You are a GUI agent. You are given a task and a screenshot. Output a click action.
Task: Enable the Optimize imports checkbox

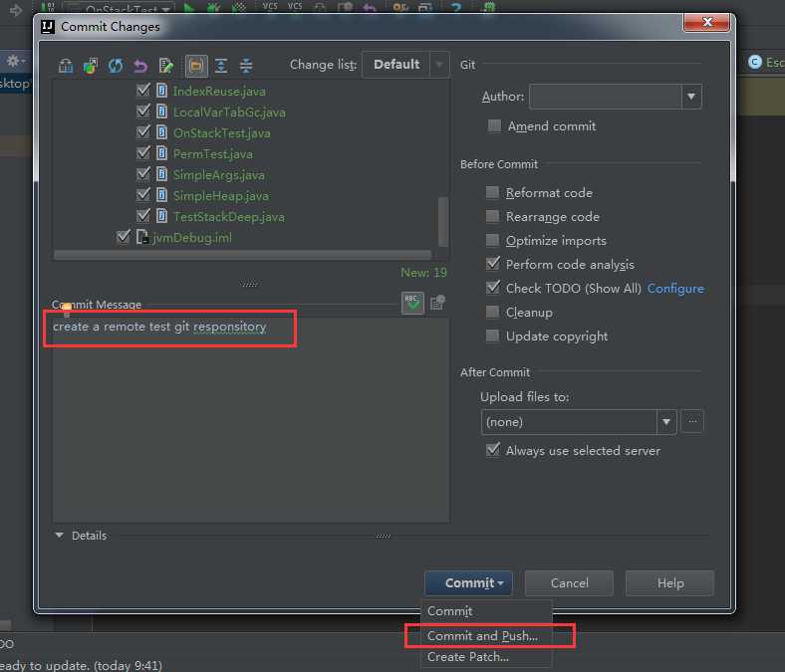493,240
